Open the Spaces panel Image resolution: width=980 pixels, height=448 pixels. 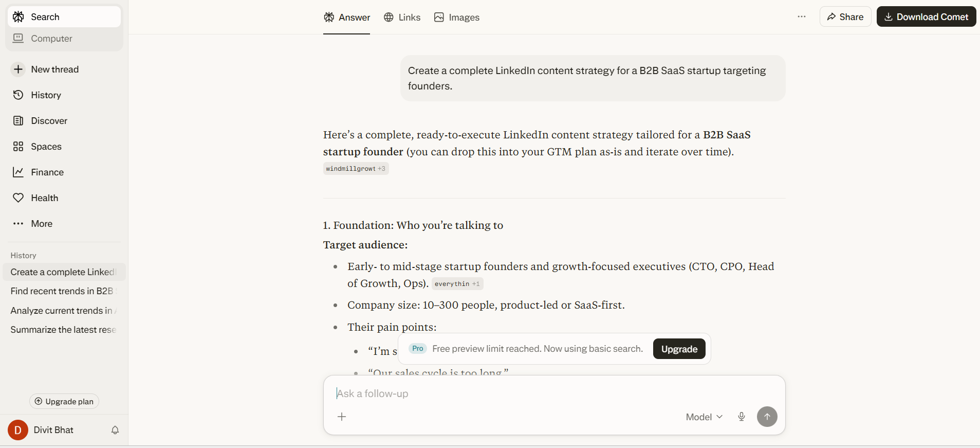pos(46,146)
